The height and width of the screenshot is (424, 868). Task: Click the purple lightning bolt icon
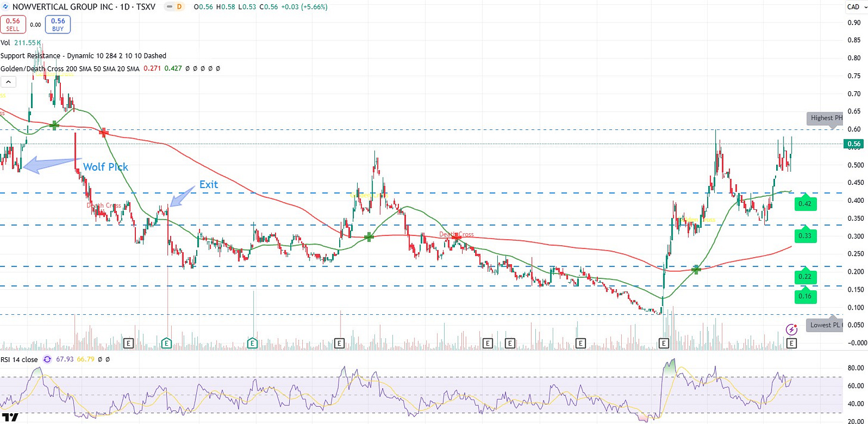pyautogui.click(x=791, y=330)
